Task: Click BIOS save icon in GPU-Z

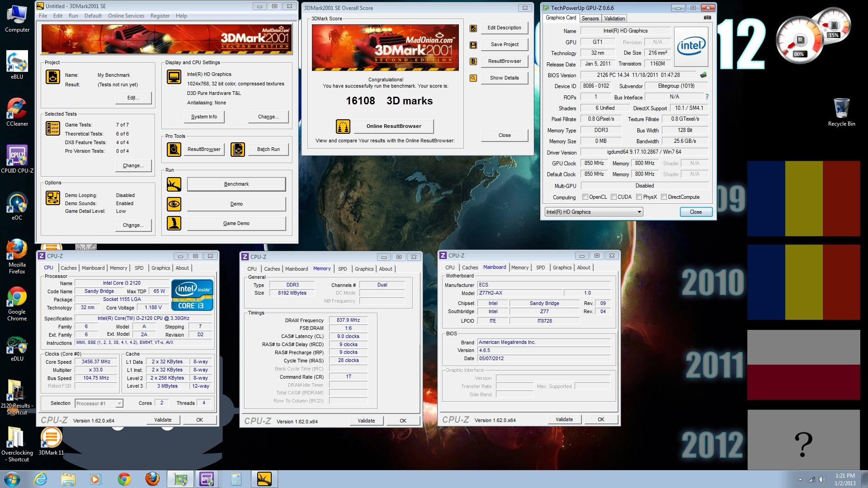Action: (703, 75)
